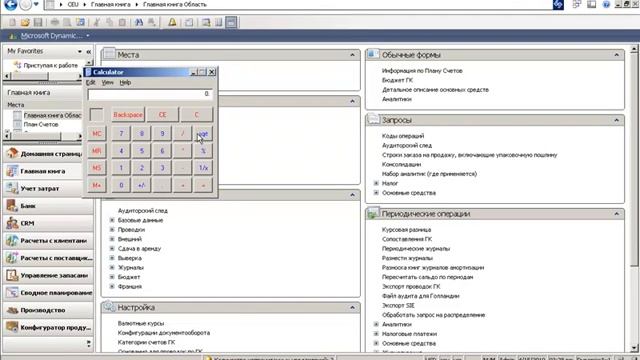Expand Налог node under Запросы
Screen dimensions: 640x360
click(x=376, y=183)
